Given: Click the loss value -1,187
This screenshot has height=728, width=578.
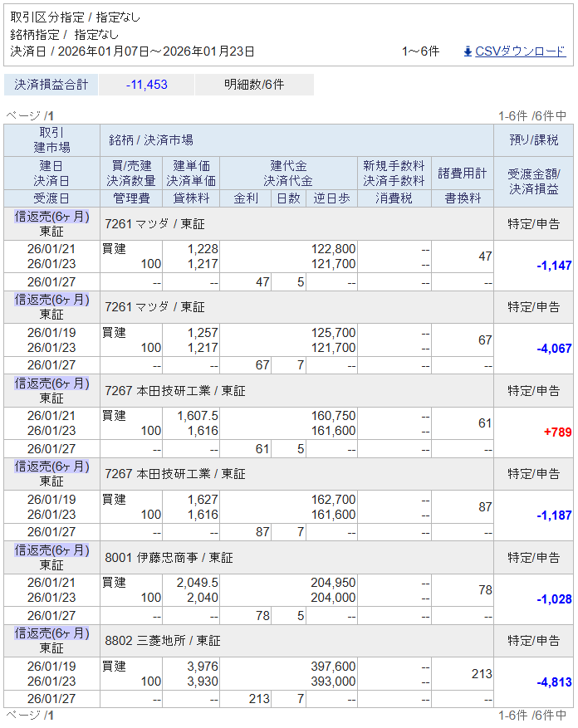Looking at the screenshot, I should pyautogui.click(x=554, y=515).
